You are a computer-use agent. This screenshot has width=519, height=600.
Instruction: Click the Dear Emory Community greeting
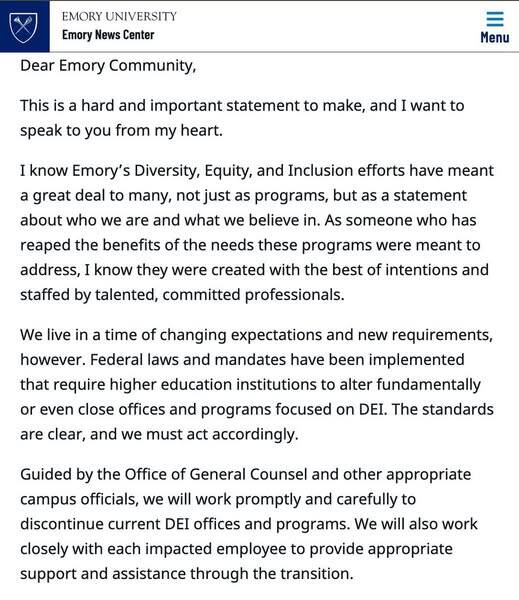108,66
